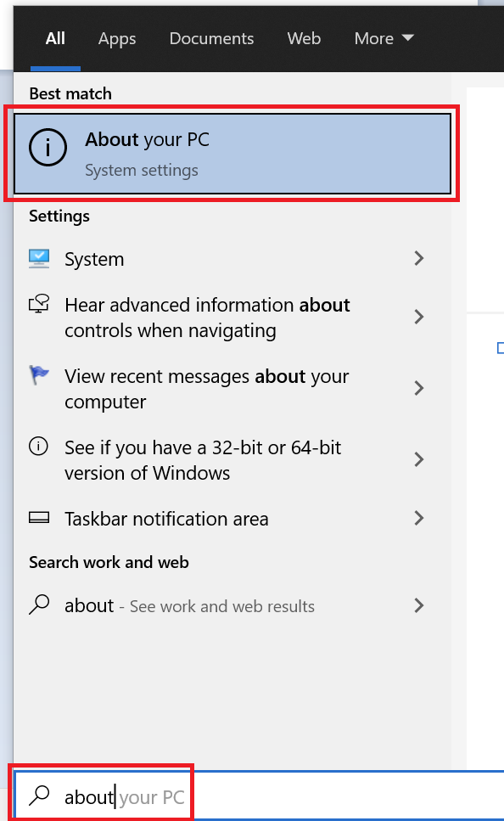Open the More filter dropdown
The image size is (504, 821).
(384, 38)
